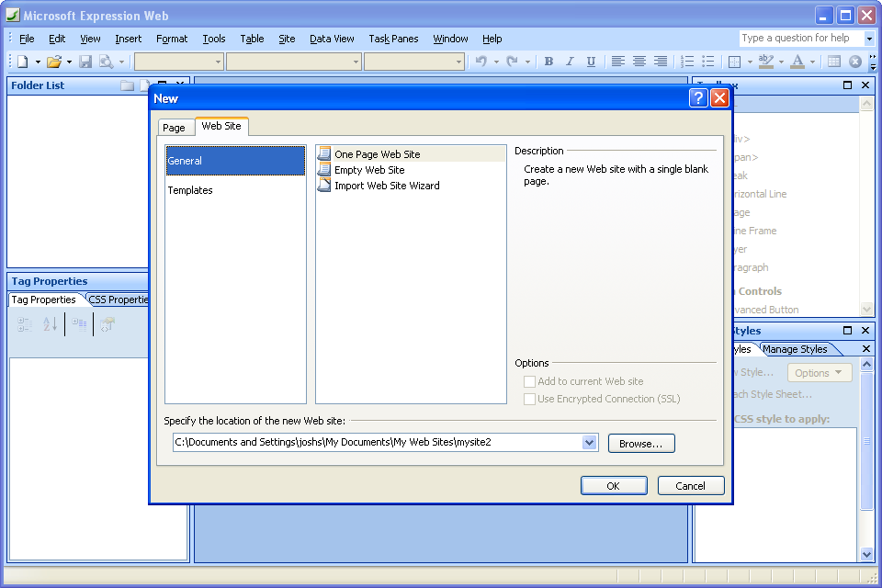Click the Borders toolbar icon
This screenshot has width=882, height=588.
(x=734, y=62)
